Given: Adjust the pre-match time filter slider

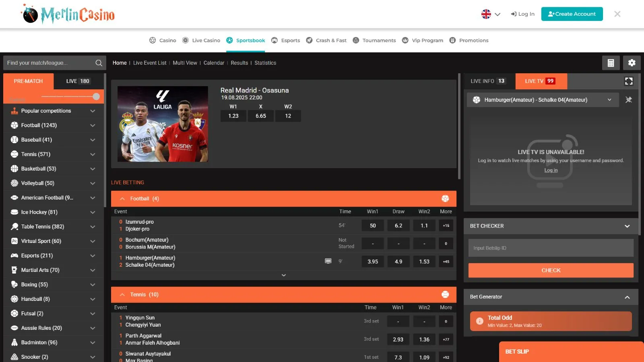Looking at the screenshot, I should pos(96,97).
